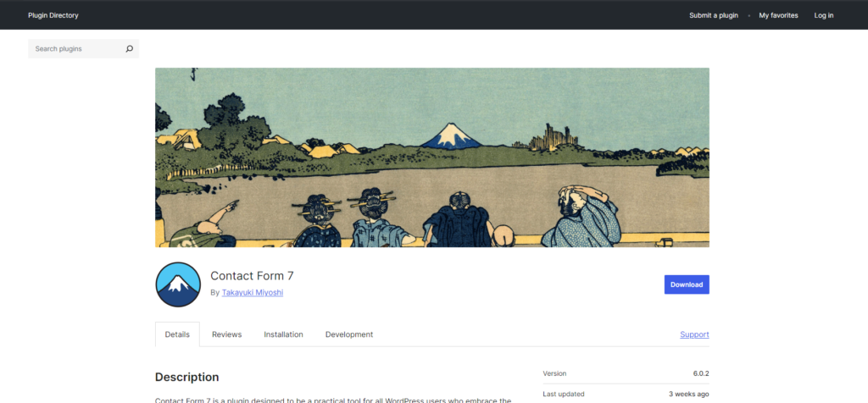Click the Description heading
The width and height of the screenshot is (868, 403).
[187, 377]
